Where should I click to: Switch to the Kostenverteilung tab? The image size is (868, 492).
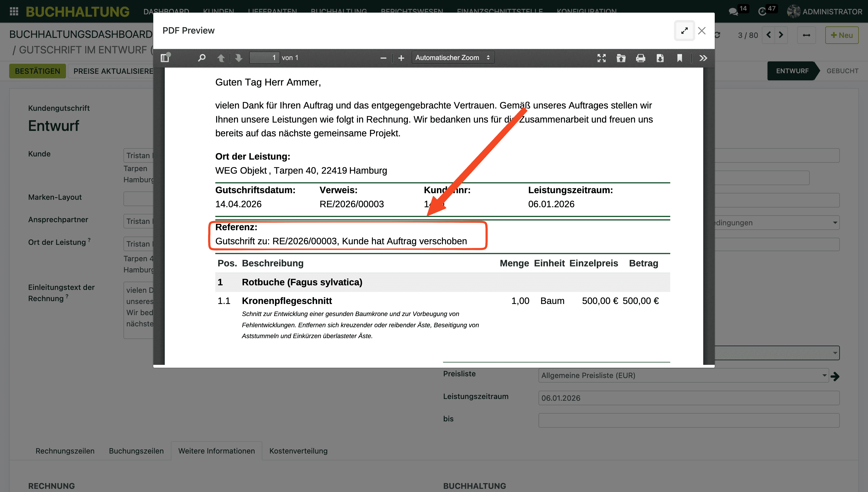pyautogui.click(x=298, y=451)
